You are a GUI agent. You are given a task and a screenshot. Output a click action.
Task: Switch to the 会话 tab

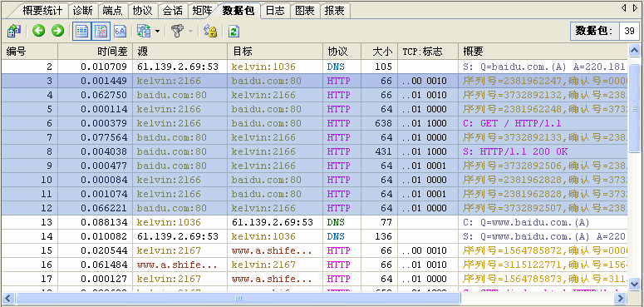(173, 10)
